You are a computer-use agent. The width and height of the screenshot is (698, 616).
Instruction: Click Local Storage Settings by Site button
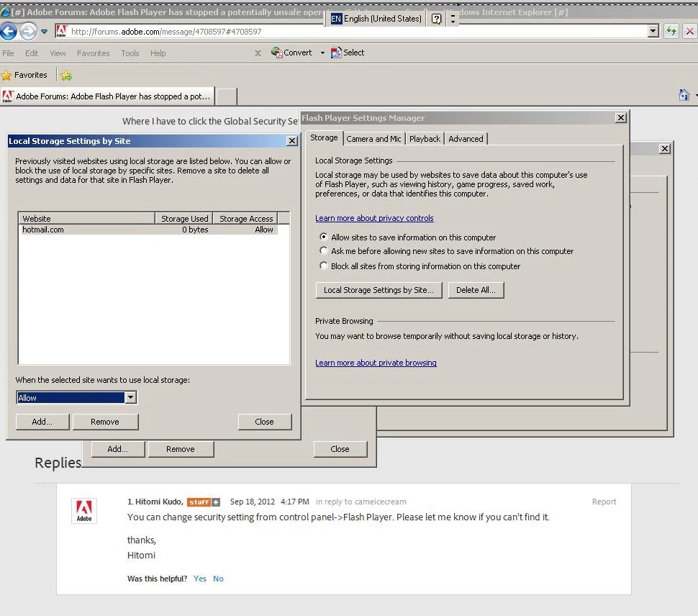coord(379,290)
